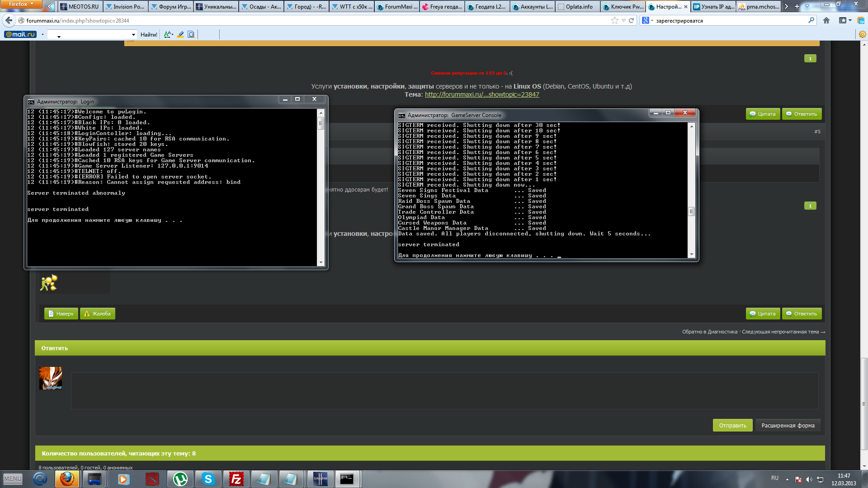Switch to the Invision Po... tab
The height and width of the screenshot is (488, 868).
pos(125,6)
